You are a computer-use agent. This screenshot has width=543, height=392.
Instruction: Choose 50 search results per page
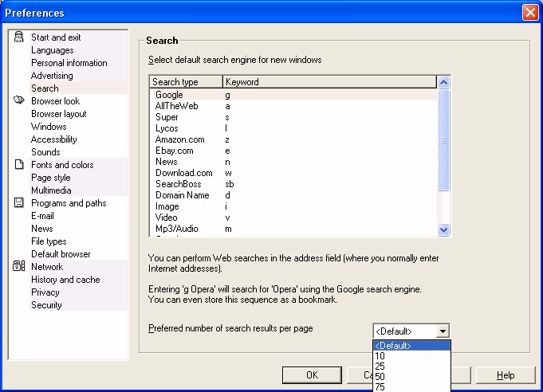click(x=380, y=376)
